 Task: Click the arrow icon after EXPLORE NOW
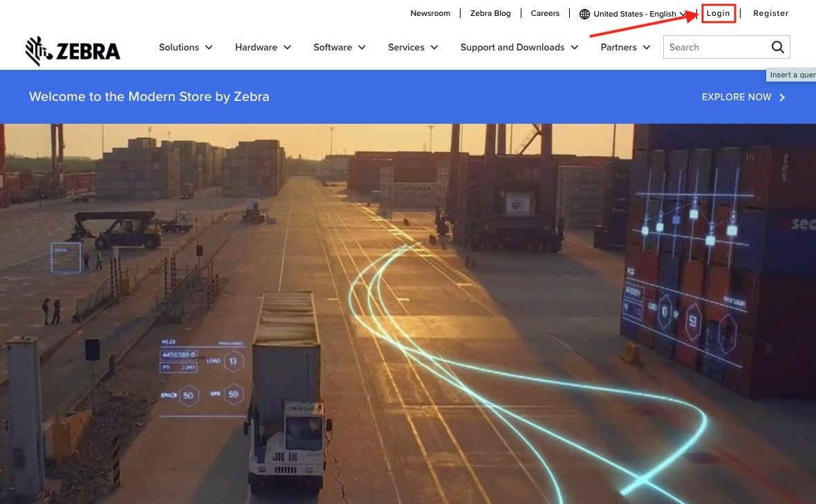pos(782,97)
